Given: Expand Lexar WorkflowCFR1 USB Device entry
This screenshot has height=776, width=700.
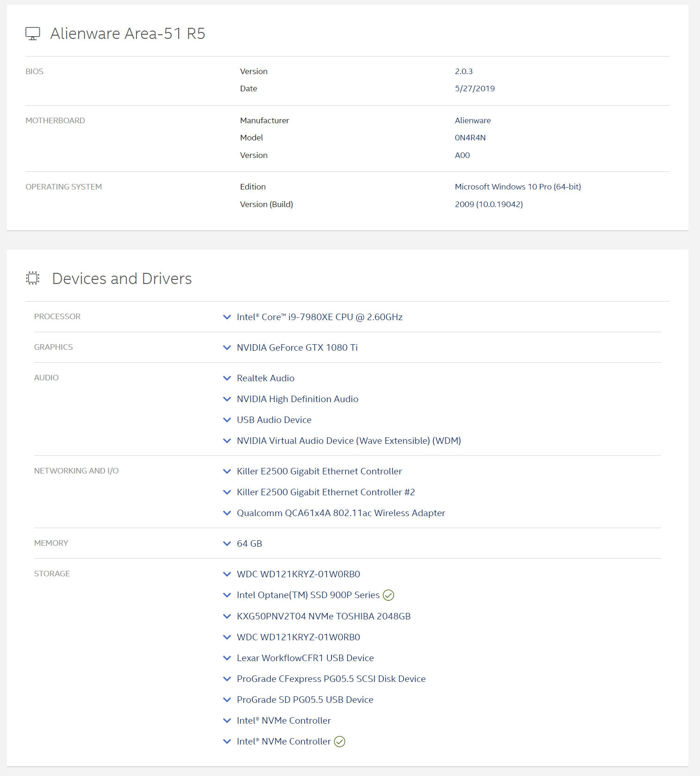Looking at the screenshot, I should click(227, 658).
